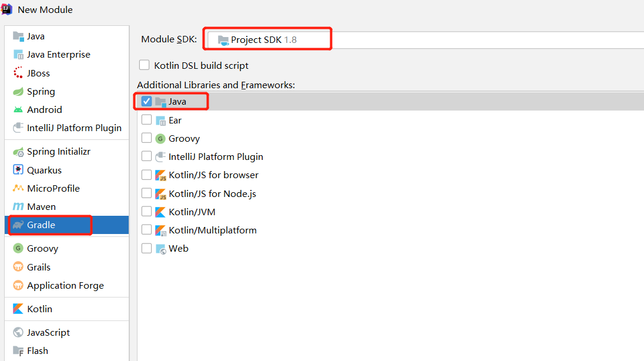Click the Project SDK folder icon

[x=223, y=40]
